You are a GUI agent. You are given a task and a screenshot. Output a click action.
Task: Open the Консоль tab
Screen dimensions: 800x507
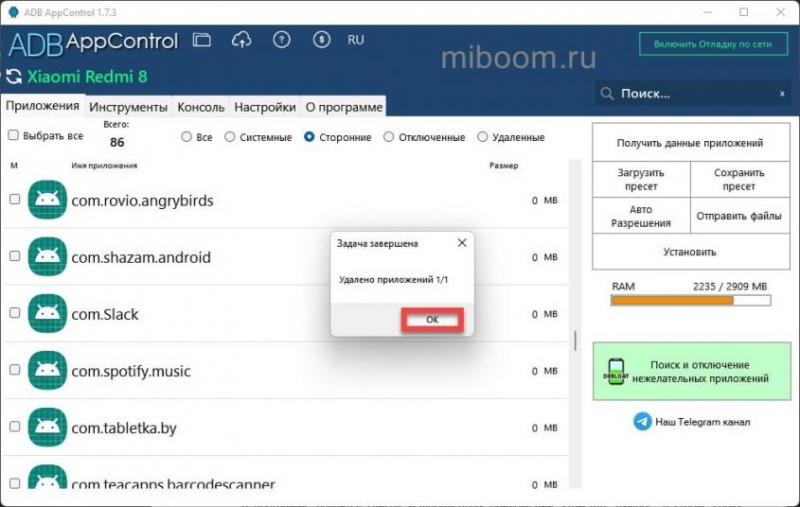pyautogui.click(x=201, y=107)
